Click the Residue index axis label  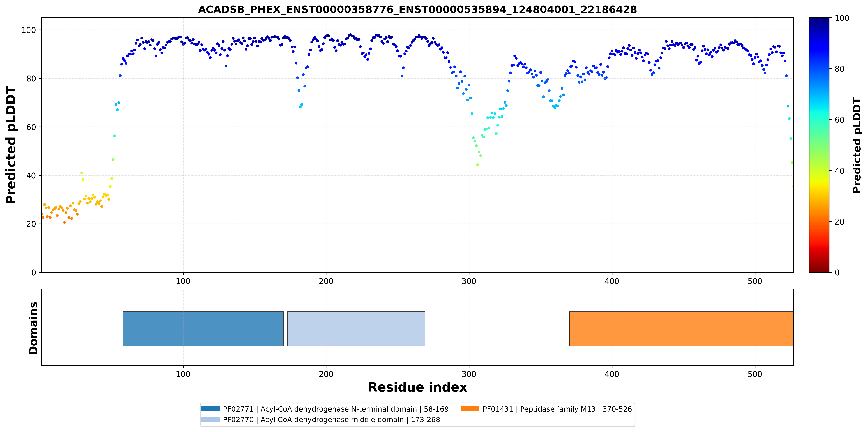point(418,387)
